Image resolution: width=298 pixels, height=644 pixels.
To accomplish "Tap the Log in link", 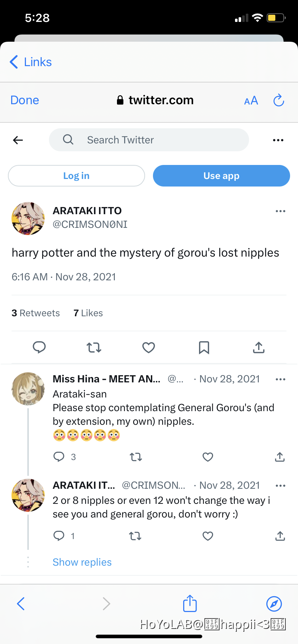I will [76, 176].
